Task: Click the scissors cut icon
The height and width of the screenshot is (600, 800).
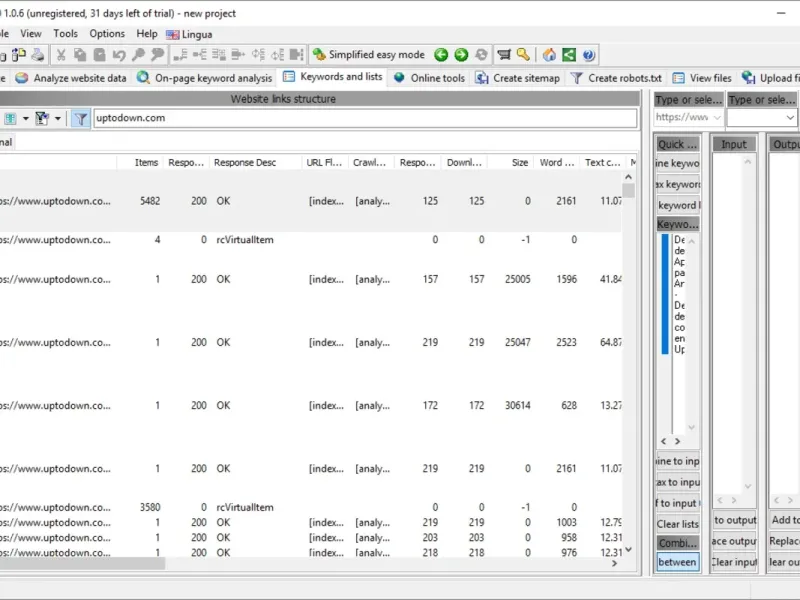Action: 61,55
